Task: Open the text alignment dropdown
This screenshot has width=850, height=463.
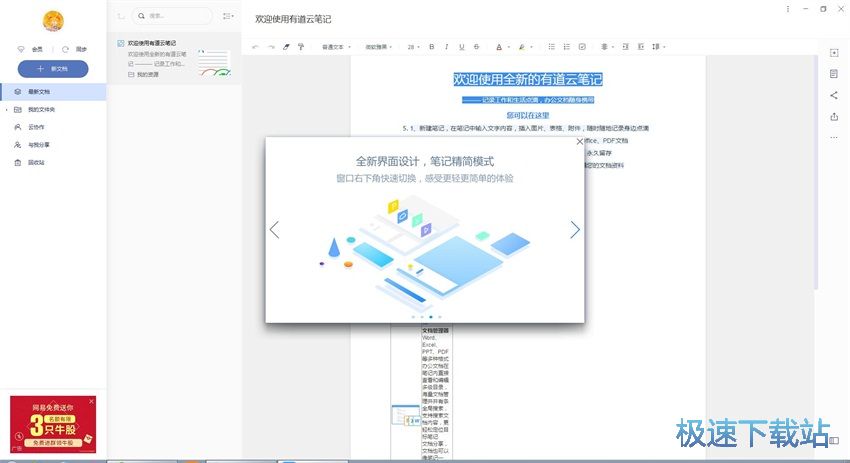Action: click(607, 47)
